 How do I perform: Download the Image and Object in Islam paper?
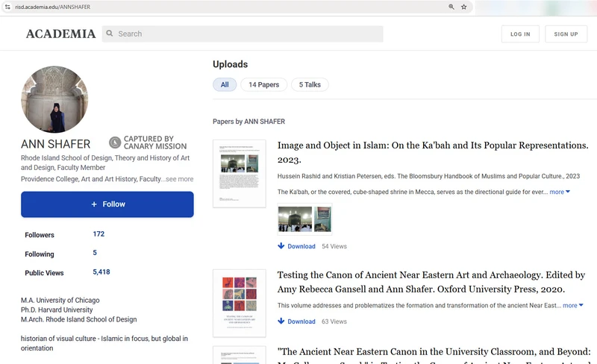point(301,246)
